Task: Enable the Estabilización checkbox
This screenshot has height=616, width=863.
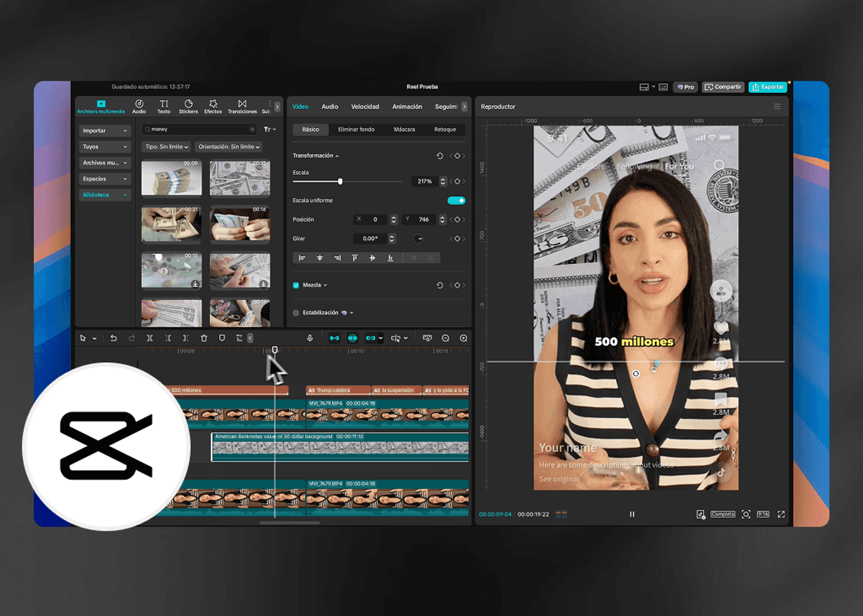Action: pyautogui.click(x=296, y=313)
